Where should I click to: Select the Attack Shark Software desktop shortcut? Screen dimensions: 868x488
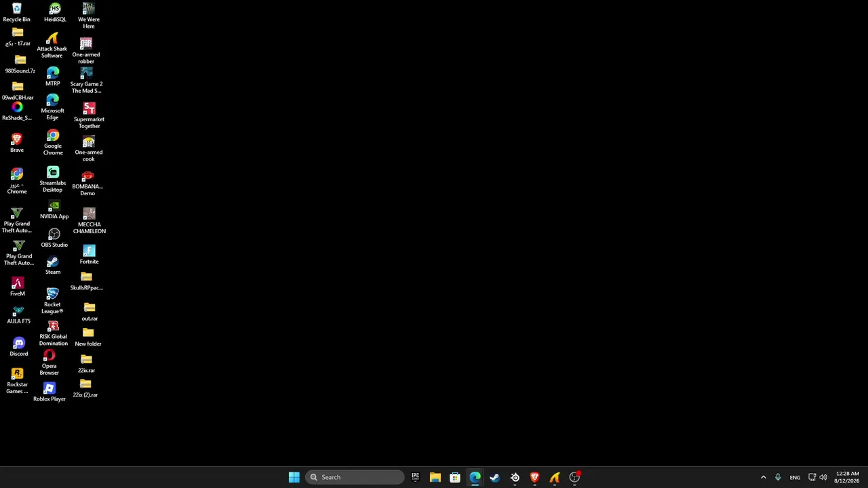tap(52, 45)
